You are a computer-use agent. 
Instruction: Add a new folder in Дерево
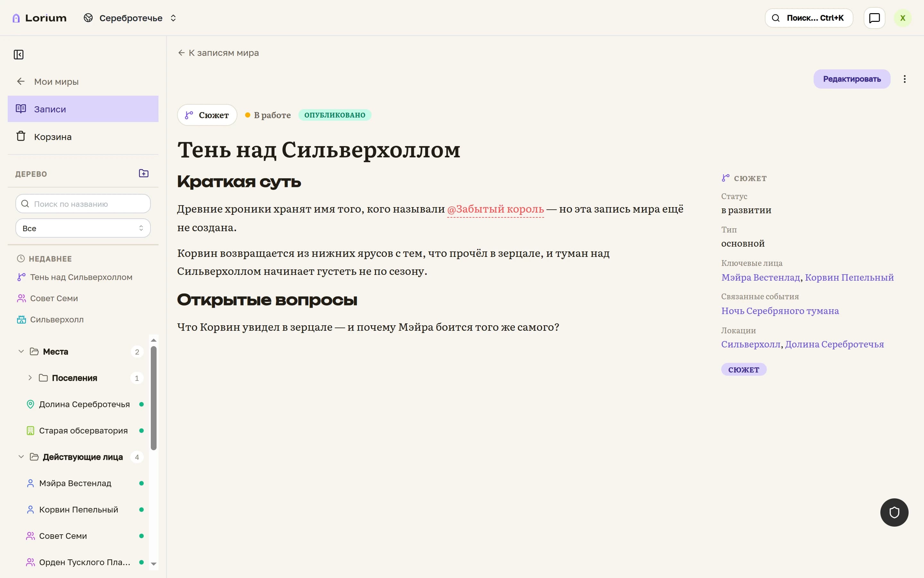point(143,173)
